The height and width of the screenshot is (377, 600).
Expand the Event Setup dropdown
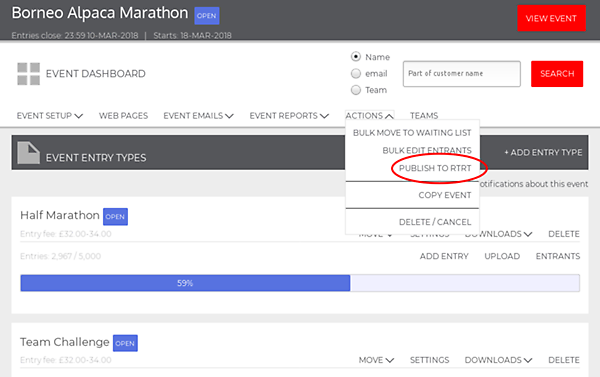50,116
